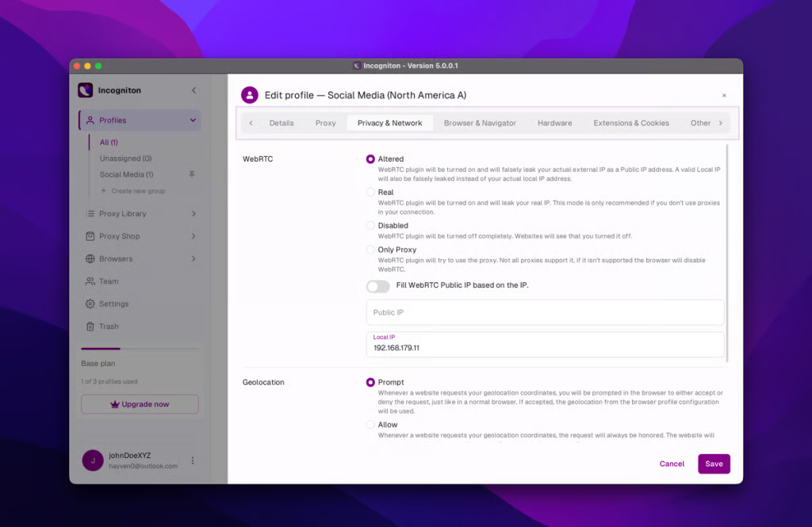The image size is (812, 527).
Task: Click the '1 of 3 profiles used' text
Action: pyautogui.click(x=109, y=381)
